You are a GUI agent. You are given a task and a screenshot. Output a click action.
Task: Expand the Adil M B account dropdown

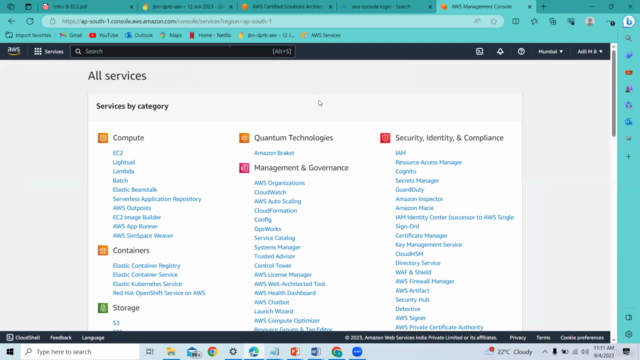click(590, 51)
